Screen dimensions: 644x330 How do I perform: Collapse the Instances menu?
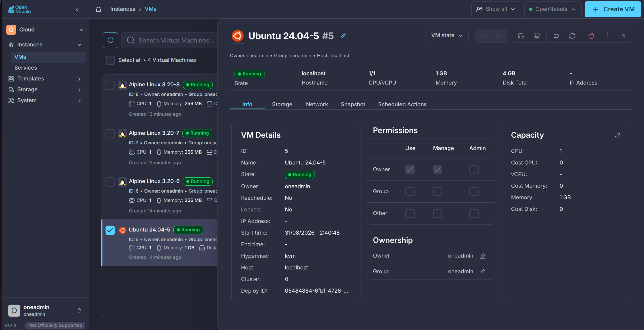click(79, 45)
